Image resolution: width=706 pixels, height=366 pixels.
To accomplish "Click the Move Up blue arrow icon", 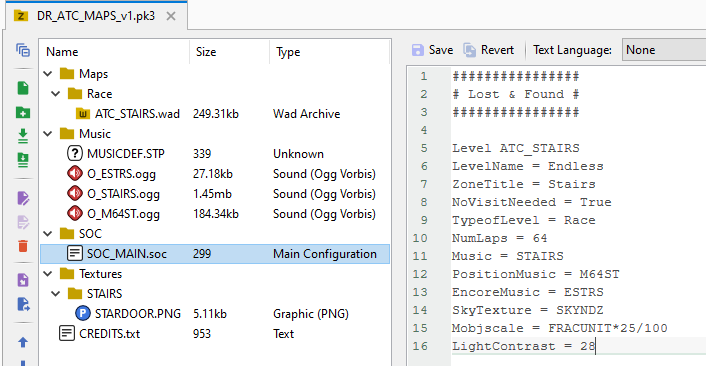I will click(23, 342).
